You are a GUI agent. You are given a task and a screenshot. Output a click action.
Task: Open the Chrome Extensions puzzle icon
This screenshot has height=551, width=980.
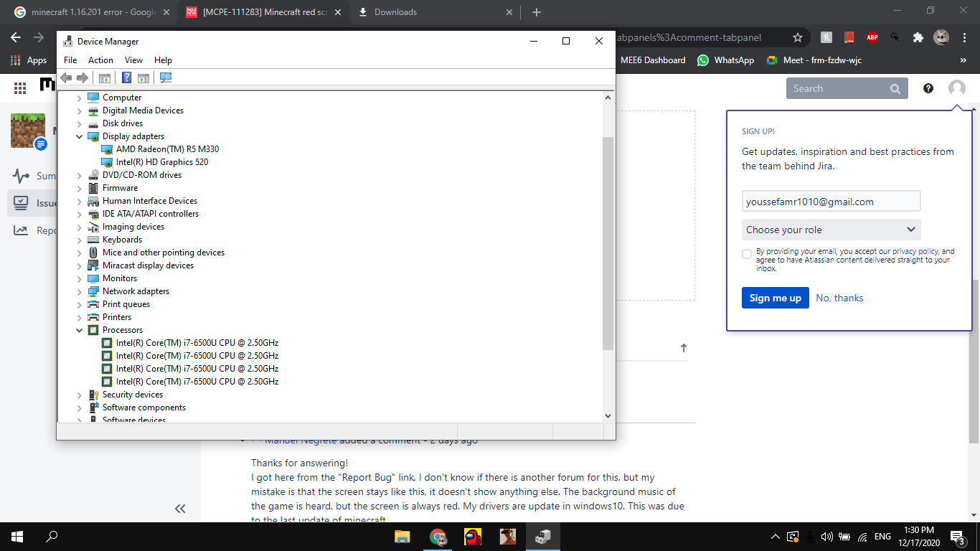coord(918,37)
